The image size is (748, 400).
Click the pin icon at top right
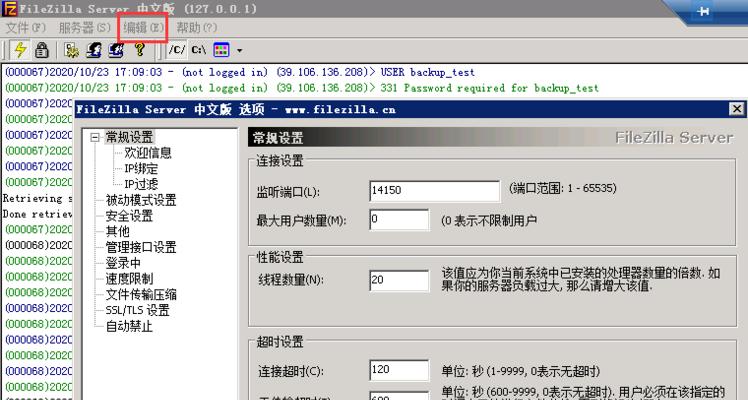click(703, 11)
